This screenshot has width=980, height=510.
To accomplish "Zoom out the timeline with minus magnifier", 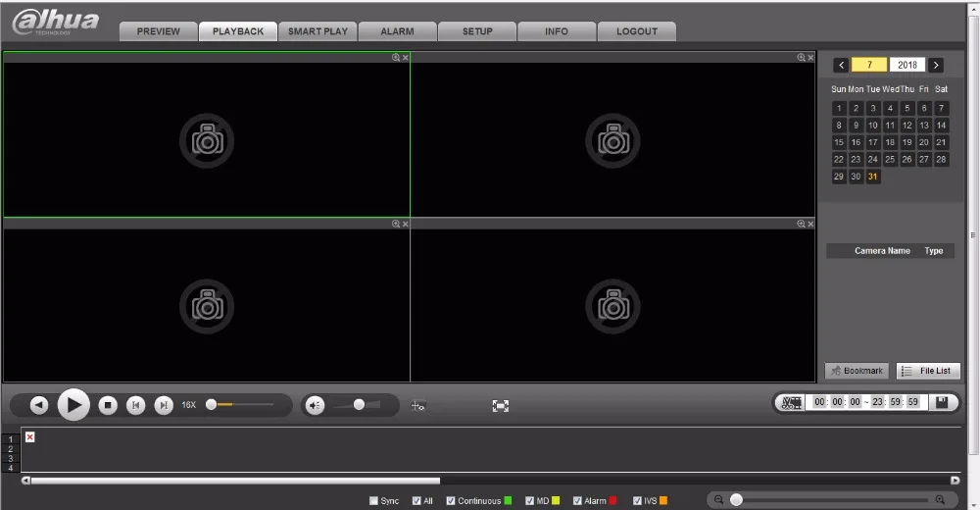I will [718, 499].
